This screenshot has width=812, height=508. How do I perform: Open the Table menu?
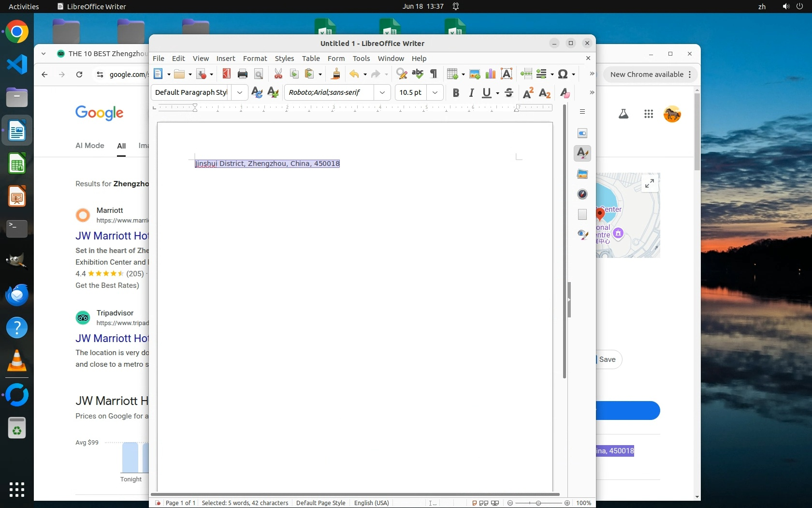311,59
